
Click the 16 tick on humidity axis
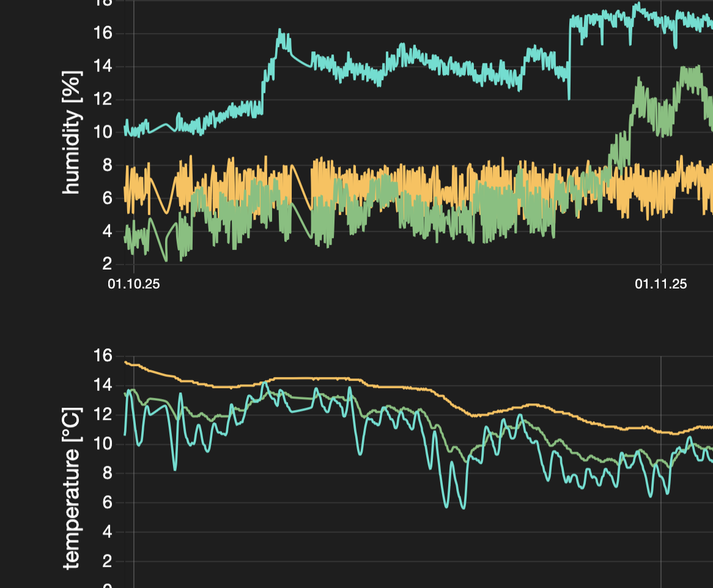pos(103,33)
